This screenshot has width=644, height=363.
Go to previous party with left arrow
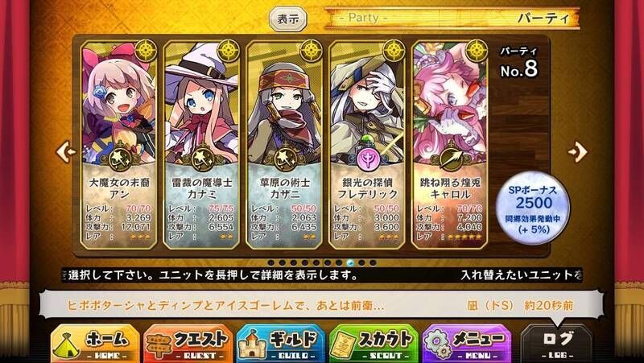[x=66, y=152]
